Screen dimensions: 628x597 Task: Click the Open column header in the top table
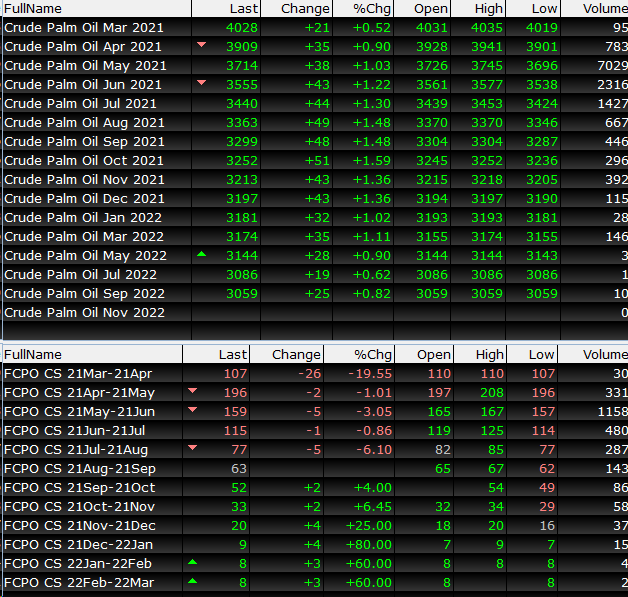pyautogui.click(x=422, y=8)
